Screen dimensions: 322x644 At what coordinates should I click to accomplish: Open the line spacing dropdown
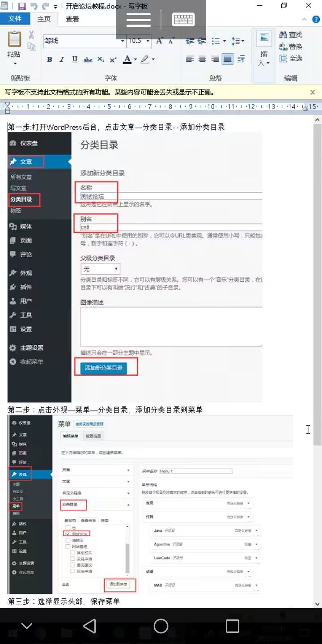point(238,41)
